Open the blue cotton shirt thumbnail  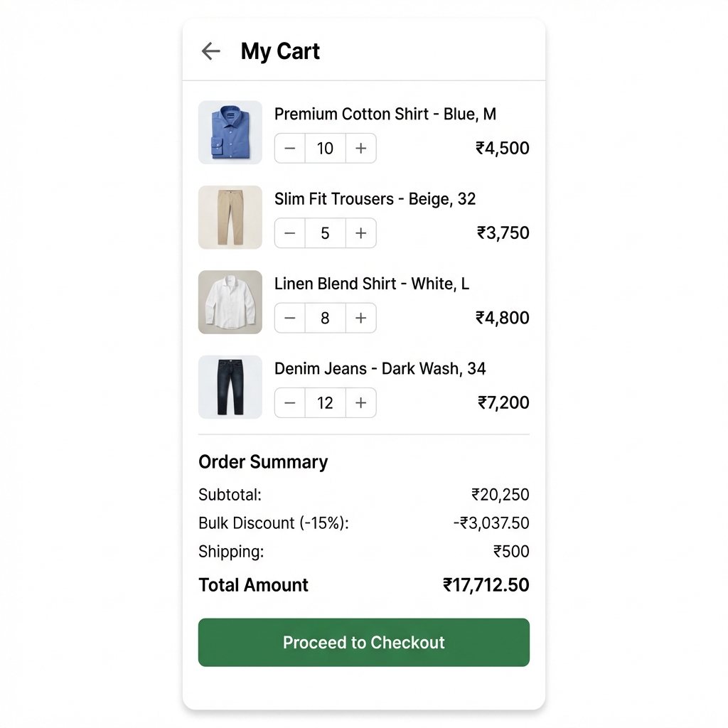(230, 132)
